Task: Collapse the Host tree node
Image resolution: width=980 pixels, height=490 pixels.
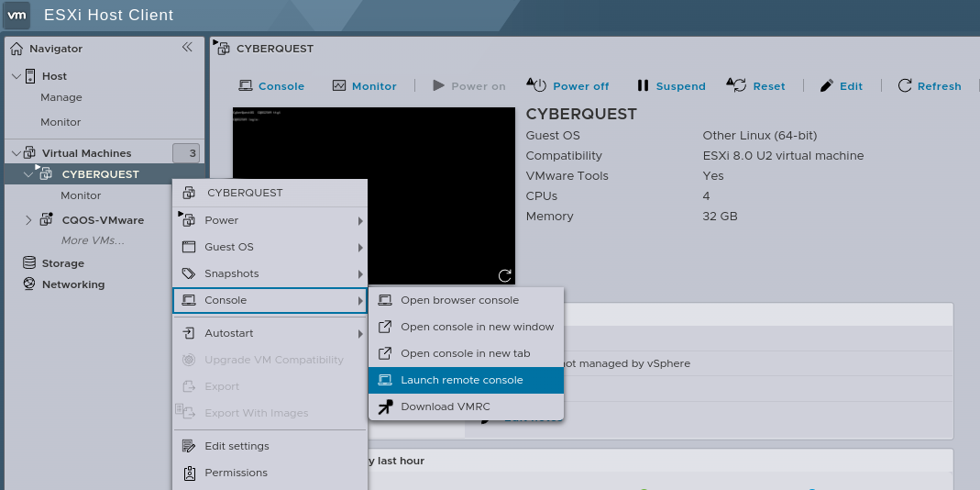Action: tap(17, 76)
